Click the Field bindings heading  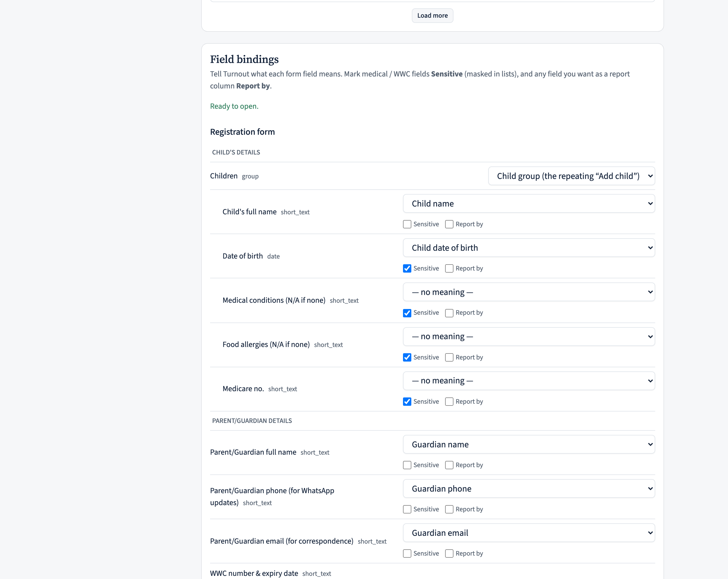click(244, 59)
